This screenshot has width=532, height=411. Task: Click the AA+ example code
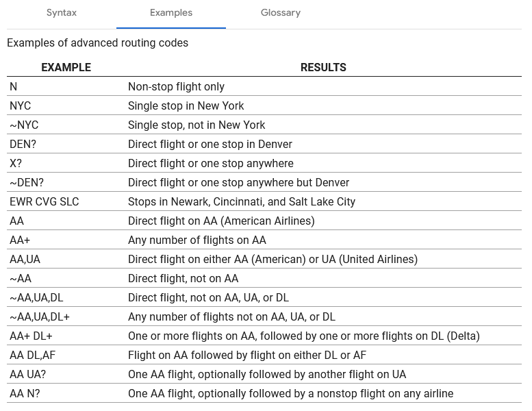[x=20, y=240]
